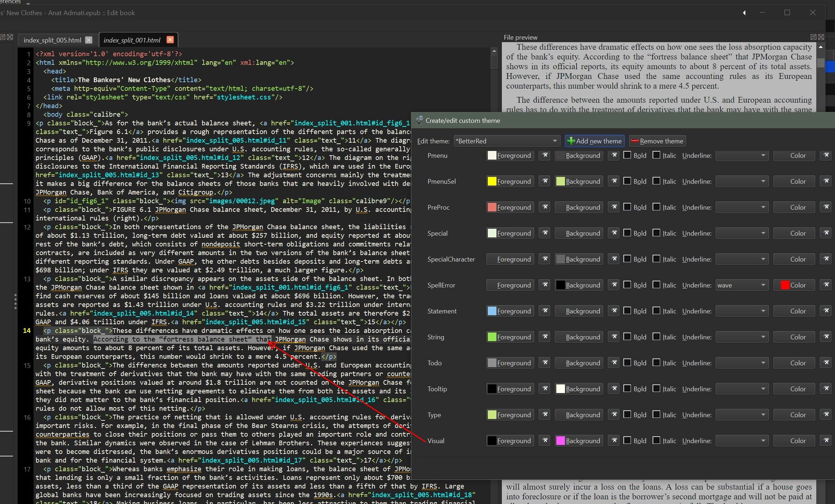Image resolution: width=835 pixels, height=504 pixels.
Task: Enable Bold for SpellError
Action: coord(627,285)
